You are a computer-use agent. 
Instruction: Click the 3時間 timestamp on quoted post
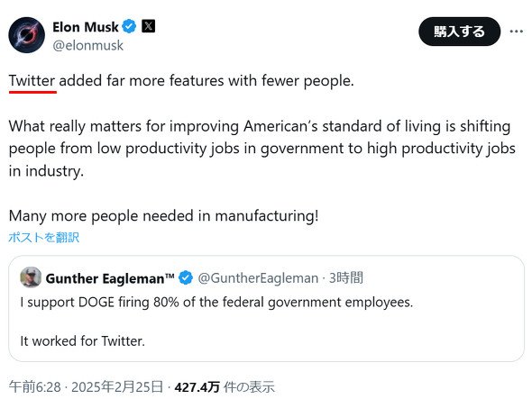pyautogui.click(x=346, y=278)
